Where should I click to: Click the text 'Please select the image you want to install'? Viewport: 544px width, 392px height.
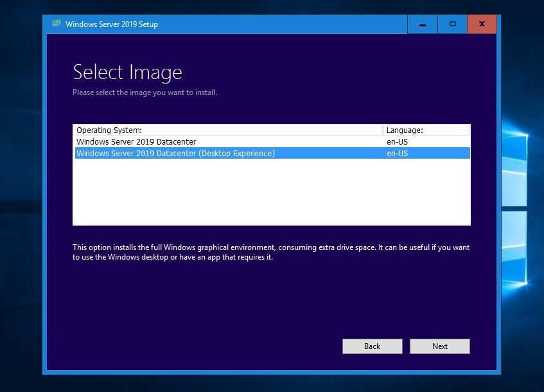[146, 93]
